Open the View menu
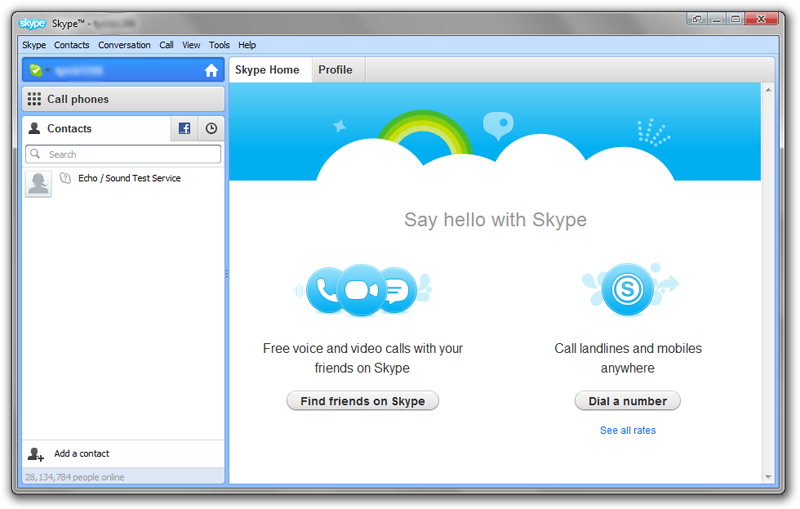 coord(191,45)
